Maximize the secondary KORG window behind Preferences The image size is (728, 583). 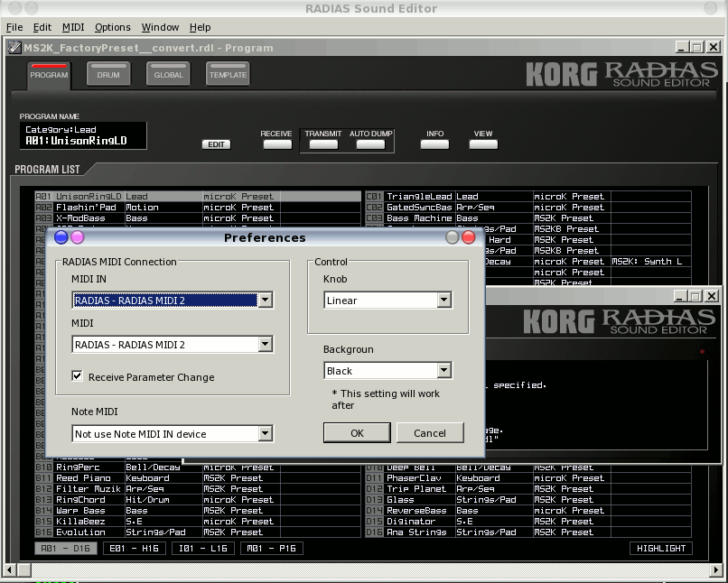point(695,296)
